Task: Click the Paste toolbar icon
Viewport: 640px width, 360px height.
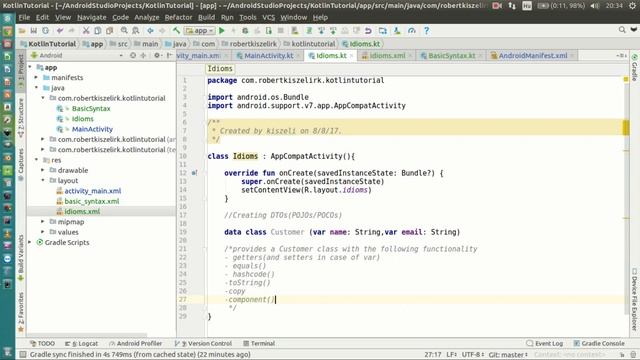Action: click(x=109, y=31)
